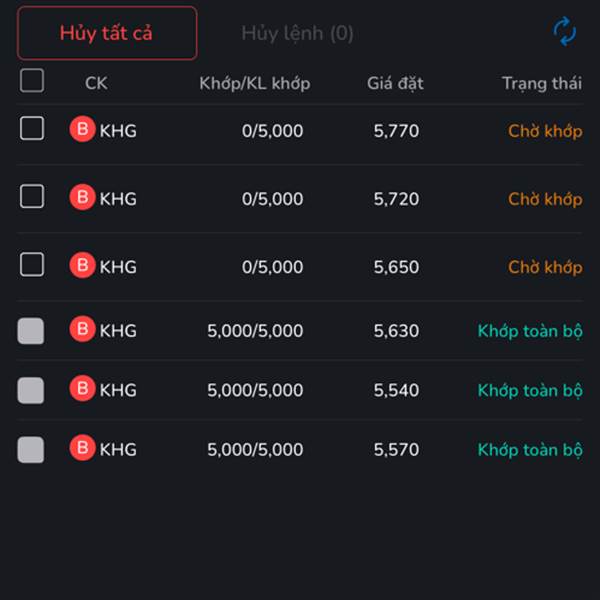
Task: Click the refresh icon at top right
Action: (565, 33)
